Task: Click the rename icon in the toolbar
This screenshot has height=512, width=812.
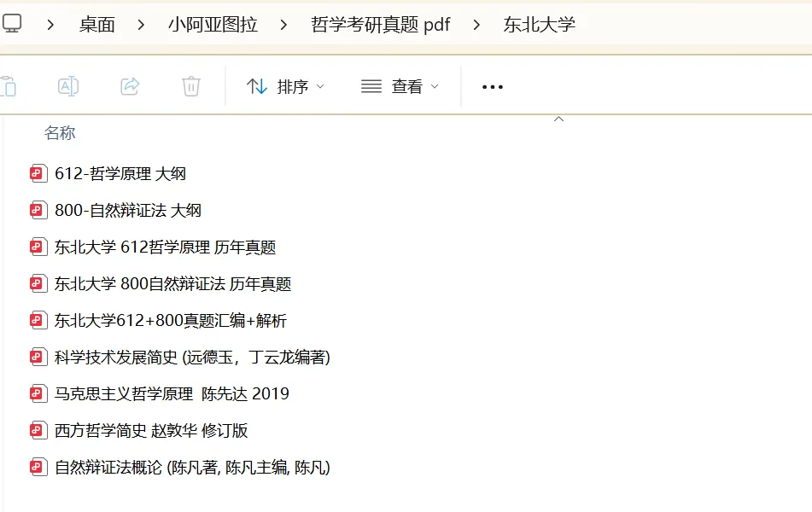Action: click(x=67, y=86)
